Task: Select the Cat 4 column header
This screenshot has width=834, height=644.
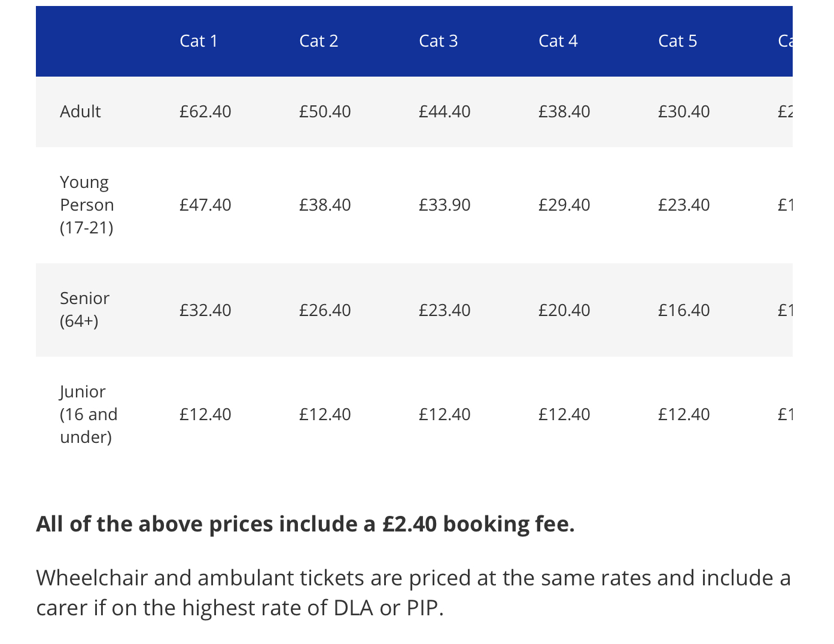Action: (558, 41)
